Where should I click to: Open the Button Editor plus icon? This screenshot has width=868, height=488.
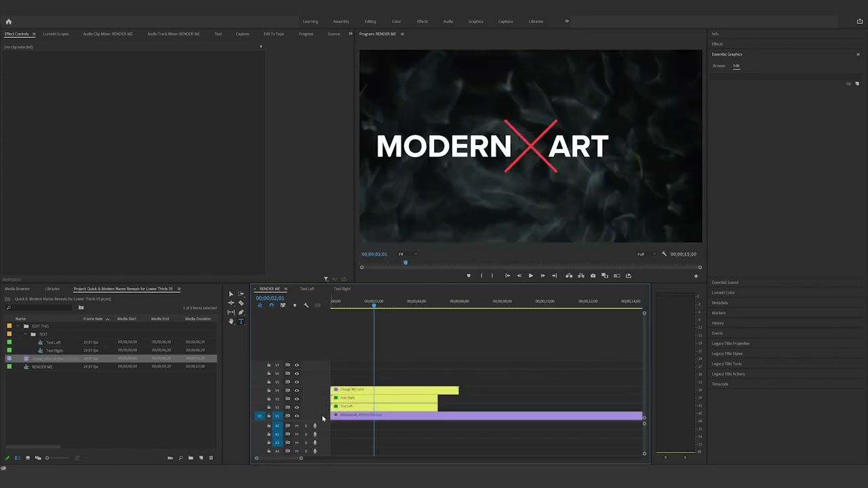click(x=695, y=276)
